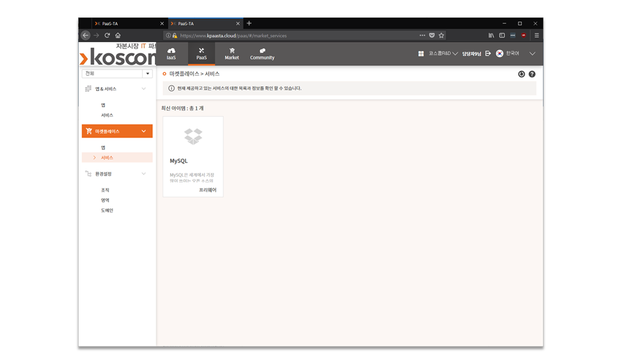Click the grid dashboard icon in header

pos(421,54)
